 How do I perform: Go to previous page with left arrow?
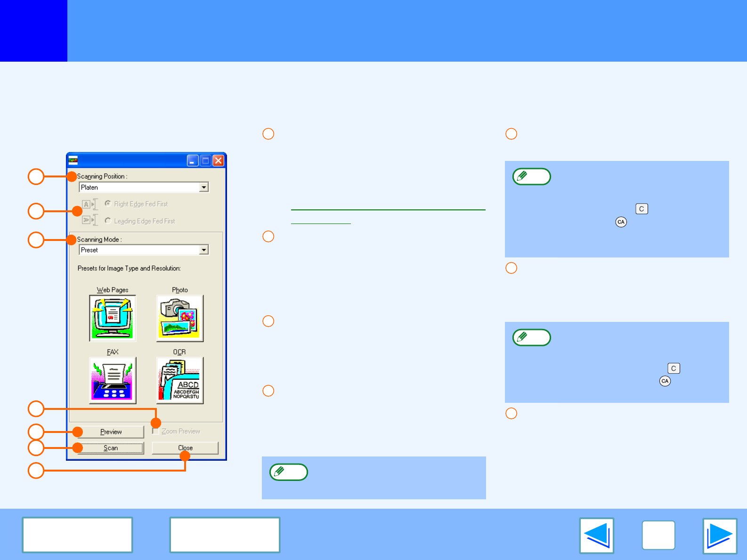[x=596, y=536]
